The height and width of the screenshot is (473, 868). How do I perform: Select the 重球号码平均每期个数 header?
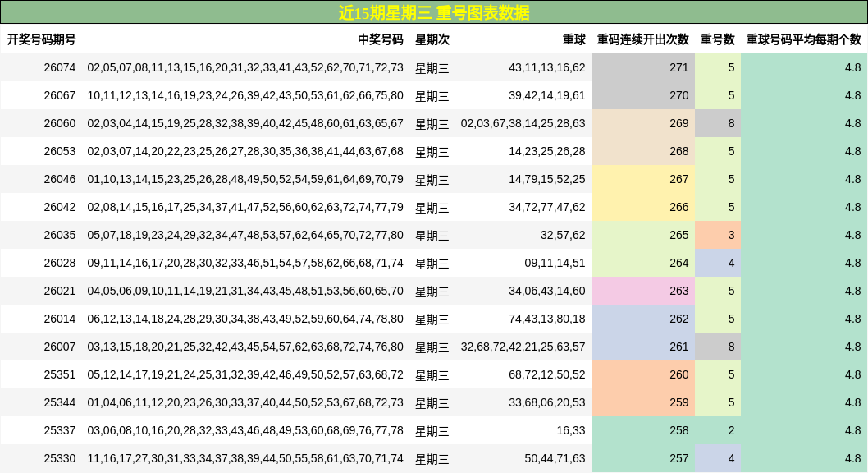(x=803, y=37)
